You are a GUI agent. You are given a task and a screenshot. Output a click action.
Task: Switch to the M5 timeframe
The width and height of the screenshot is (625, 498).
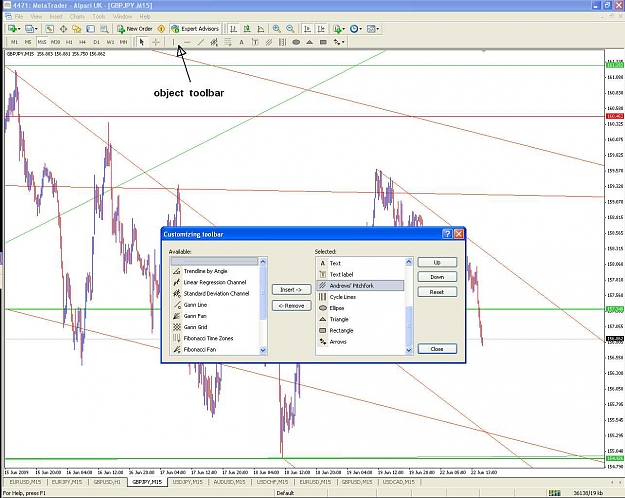(28, 42)
